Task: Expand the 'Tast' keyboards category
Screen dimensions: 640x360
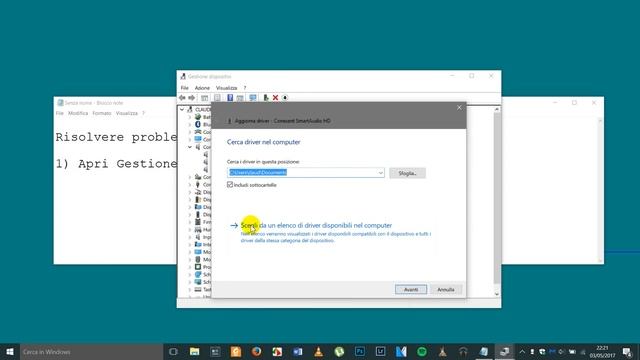Action: click(x=190, y=289)
